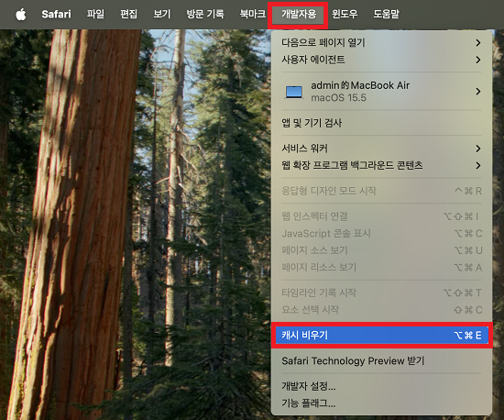Click the 웹 인스펙터 연결 entry
This screenshot has height=420, width=504.
(x=381, y=216)
